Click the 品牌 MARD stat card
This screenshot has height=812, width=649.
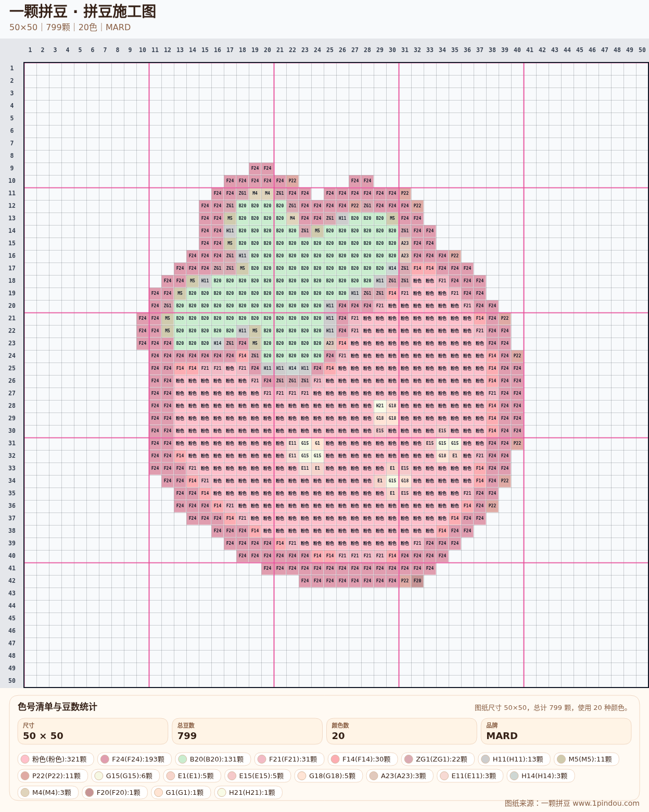pyautogui.click(x=556, y=731)
